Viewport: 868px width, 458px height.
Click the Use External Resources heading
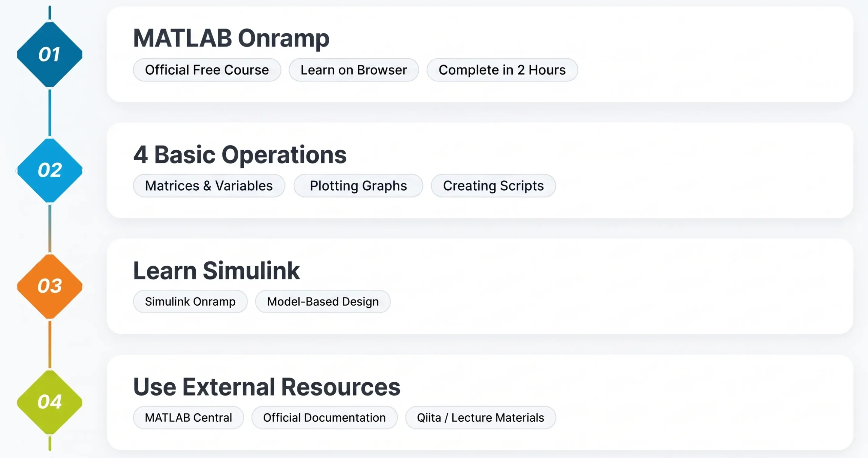pos(267,387)
